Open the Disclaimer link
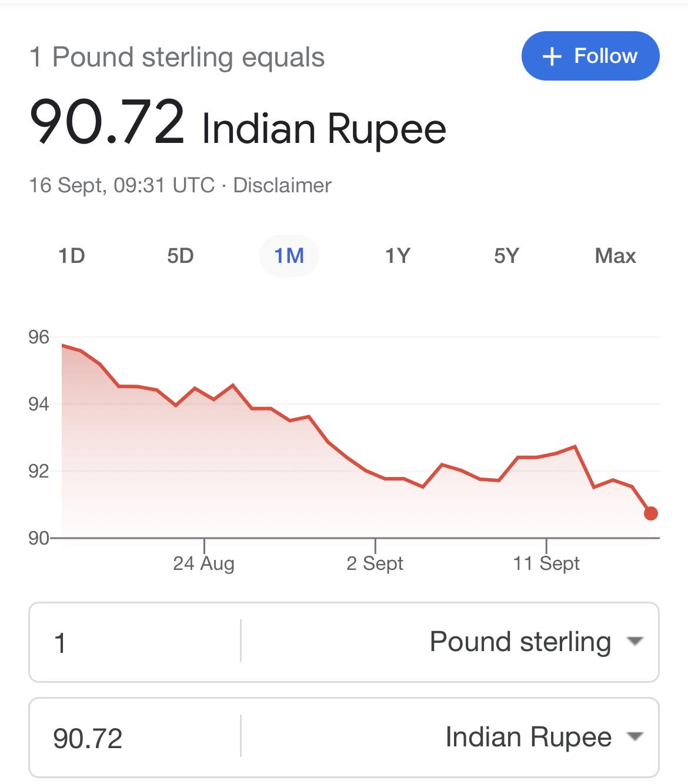Viewport: 688px width, 784px height. tap(282, 185)
